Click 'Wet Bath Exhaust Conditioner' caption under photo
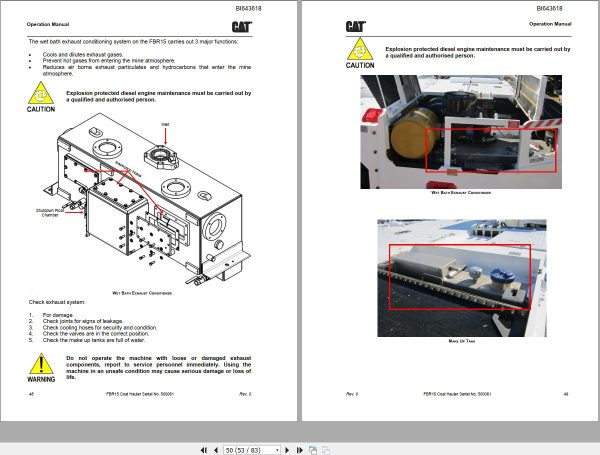The image size is (600, 455). (461, 192)
